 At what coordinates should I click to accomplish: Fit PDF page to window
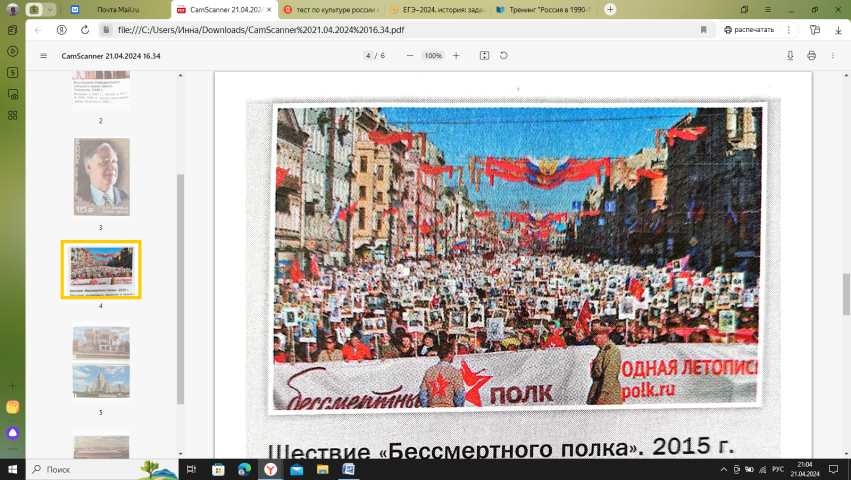[484, 55]
